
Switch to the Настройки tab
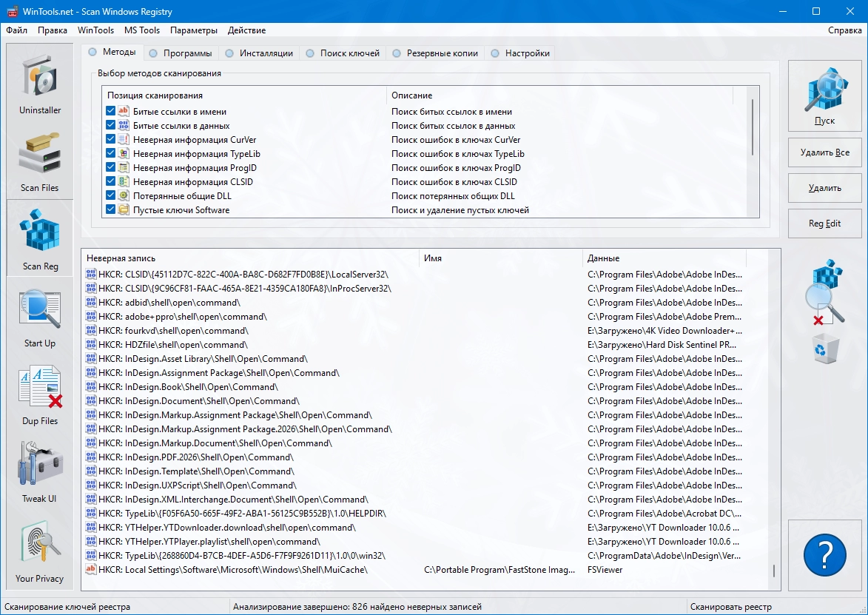point(521,53)
